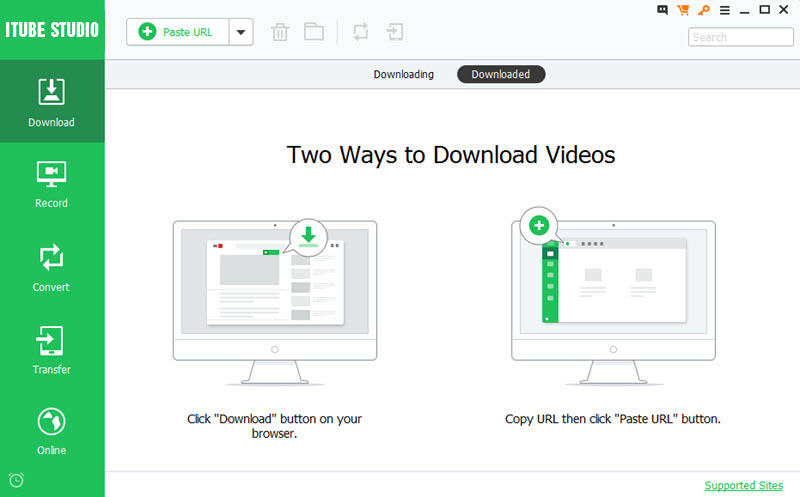Image resolution: width=800 pixels, height=497 pixels.
Task: Click the "Two Ways to Download Videos" heading
Action: [x=451, y=155]
